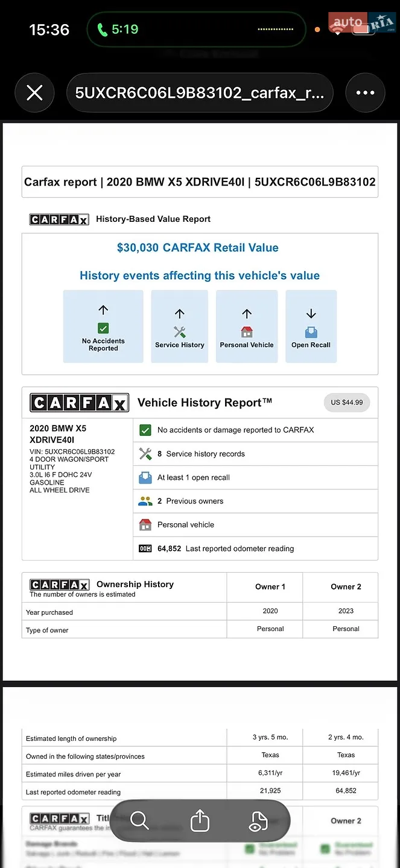
Task: Click '2 yrs. 4 mo.' ownership length
Action: 346,737
